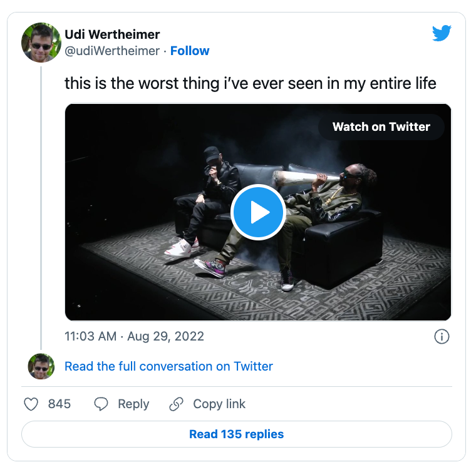This screenshot has width=476, height=472.
Task: Click the Reply text label
Action: pos(133,404)
